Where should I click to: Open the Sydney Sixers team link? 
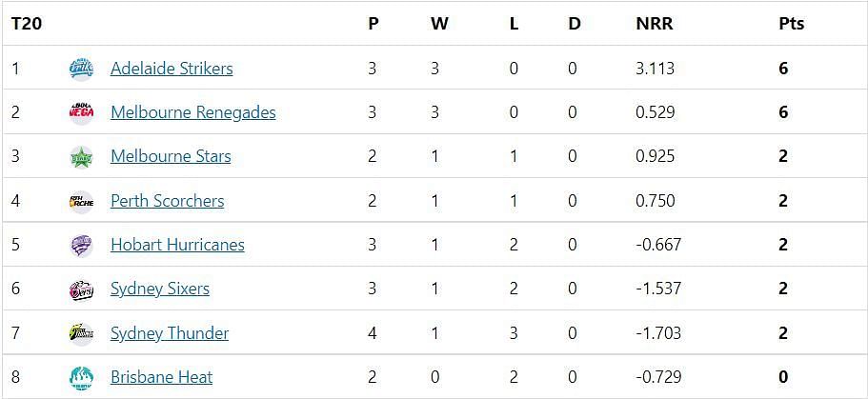click(x=160, y=289)
